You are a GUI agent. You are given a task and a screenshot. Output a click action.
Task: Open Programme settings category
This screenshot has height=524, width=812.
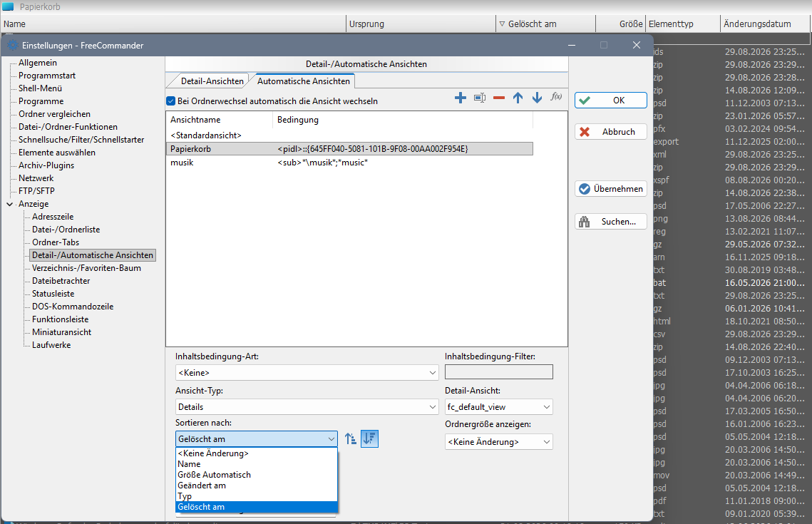tap(41, 101)
